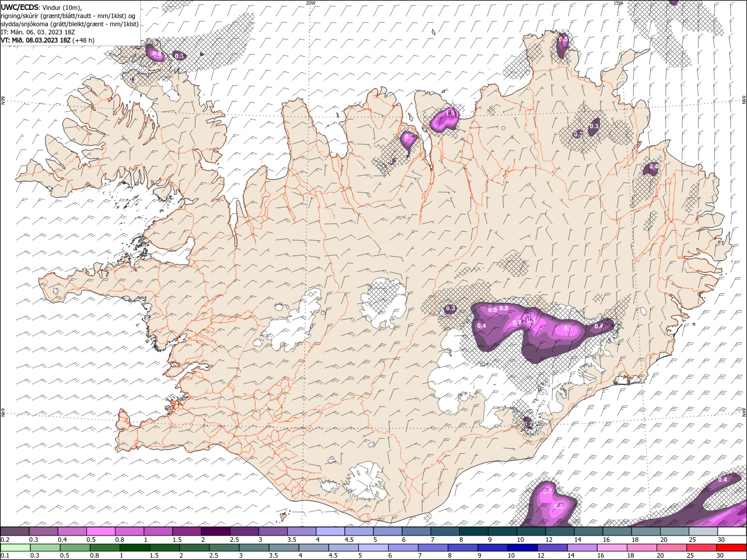
Task: Pick the lower legend bright red swatch after 30
Action: pos(731,548)
